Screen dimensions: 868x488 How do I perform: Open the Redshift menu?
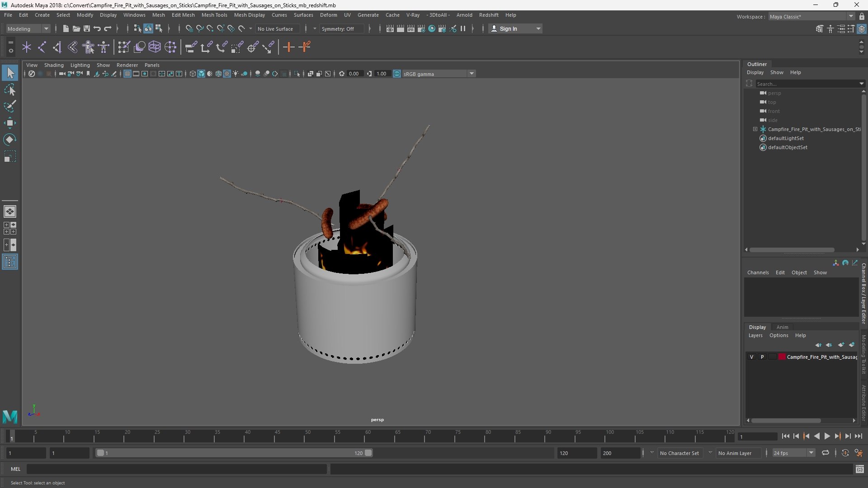point(489,15)
